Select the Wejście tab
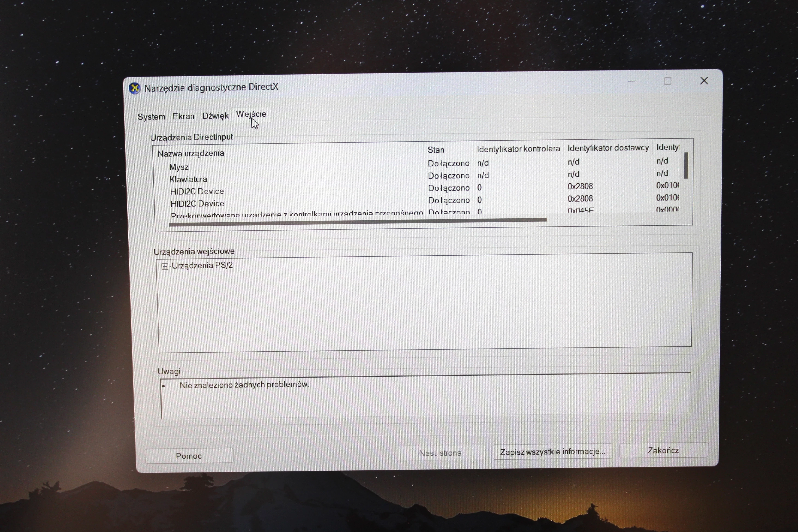Image resolution: width=798 pixels, height=532 pixels. click(251, 114)
